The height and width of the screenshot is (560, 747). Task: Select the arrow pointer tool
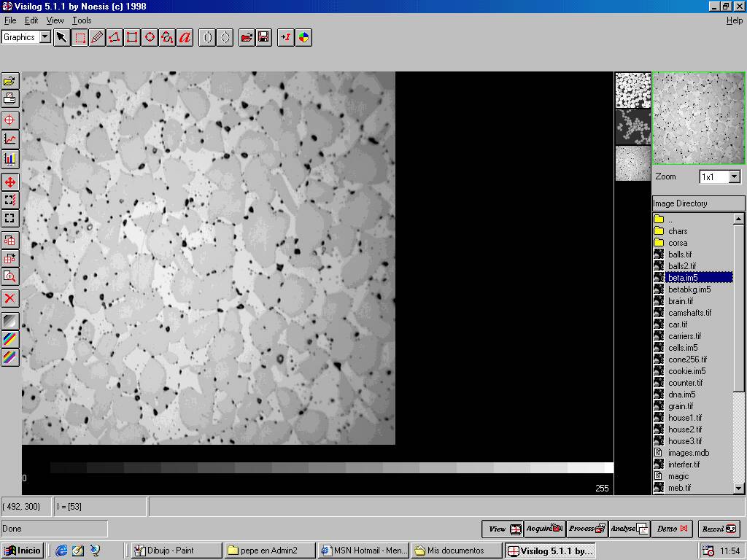coord(62,37)
